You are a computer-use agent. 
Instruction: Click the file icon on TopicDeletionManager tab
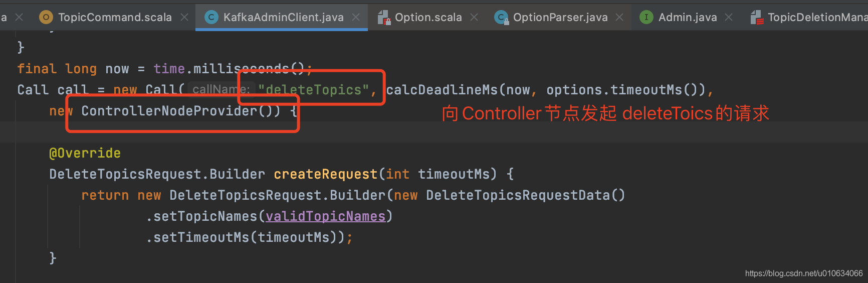coord(757,18)
